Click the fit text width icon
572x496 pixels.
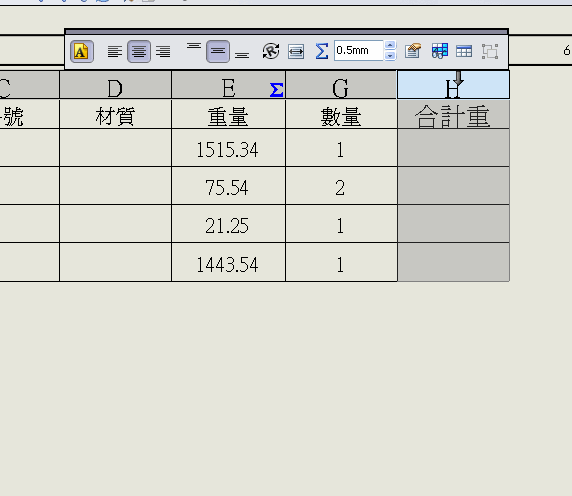[296, 51]
